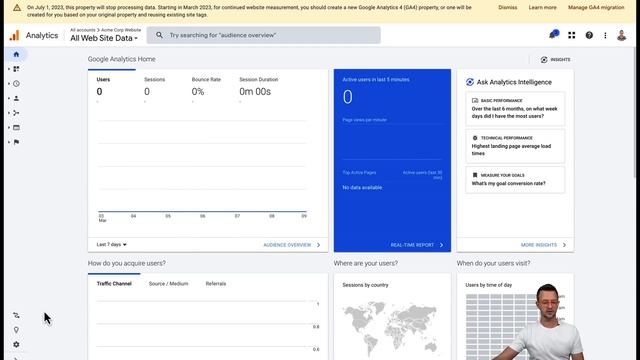
Task: Open Audience Overview link
Action: pos(292,245)
